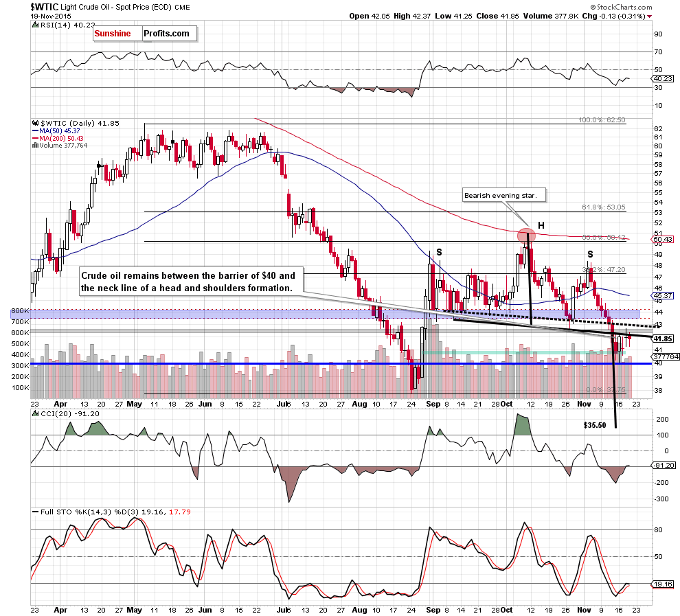The width and height of the screenshot is (680, 616).
Task: Click the High 42.37 value
Action: click(412, 16)
